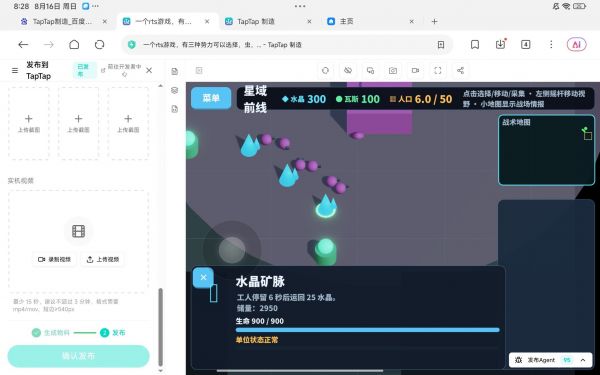Share the game with the share icon
The height and width of the screenshot is (375, 600).
click(460, 70)
